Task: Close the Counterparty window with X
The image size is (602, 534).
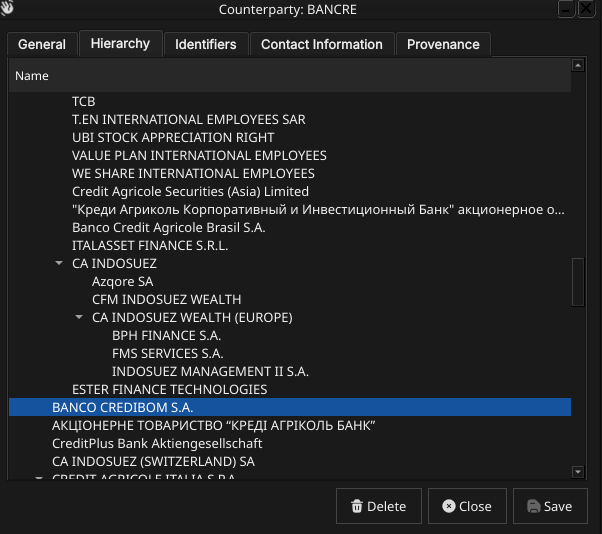Action: [586, 9]
